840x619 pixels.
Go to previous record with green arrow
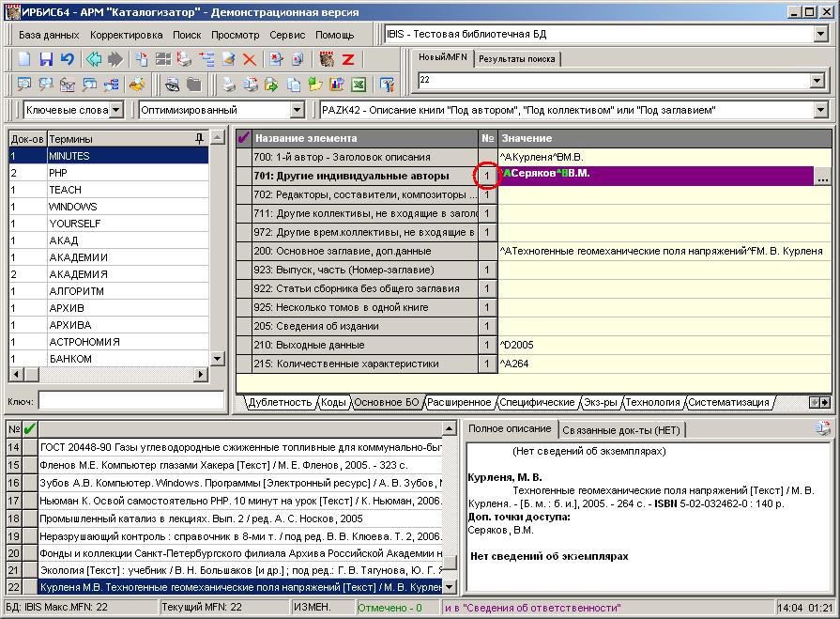click(94, 59)
